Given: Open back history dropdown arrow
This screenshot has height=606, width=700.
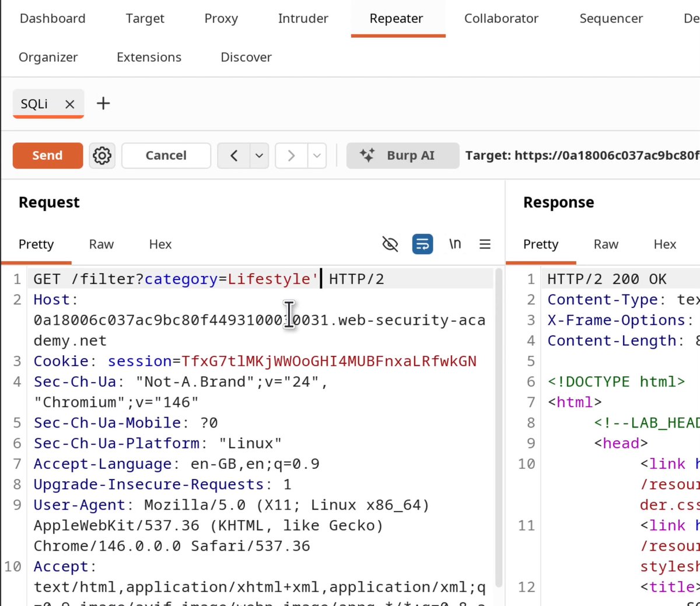Looking at the screenshot, I should [259, 156].
